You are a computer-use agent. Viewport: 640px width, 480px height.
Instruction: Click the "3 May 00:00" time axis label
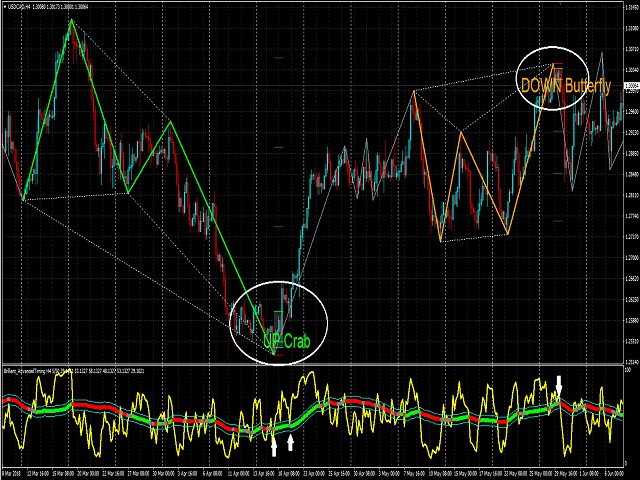click(389, 473)
